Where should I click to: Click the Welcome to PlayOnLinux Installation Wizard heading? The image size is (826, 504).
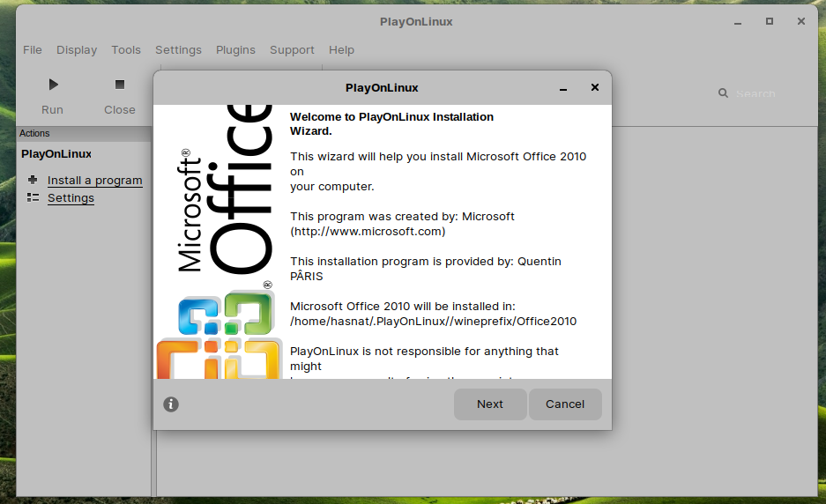[391, 123]
